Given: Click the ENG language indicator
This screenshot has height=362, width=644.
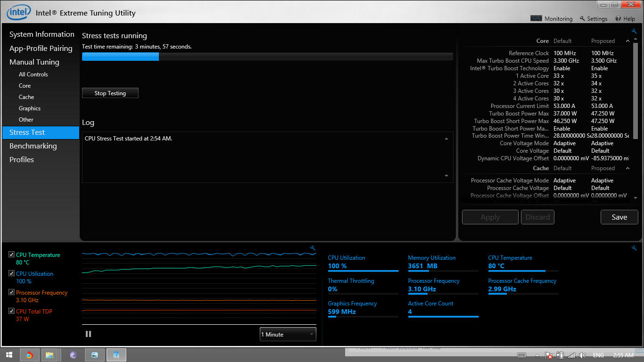Looking at the screenshot, I should click(598, 355).
